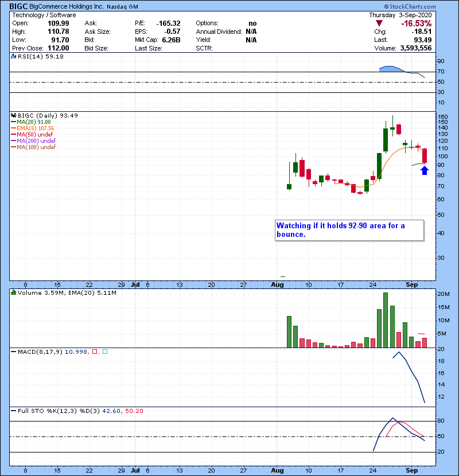459x476 pixels.
Task: Click the Technology / Software sector label
Action: point(44,15)
